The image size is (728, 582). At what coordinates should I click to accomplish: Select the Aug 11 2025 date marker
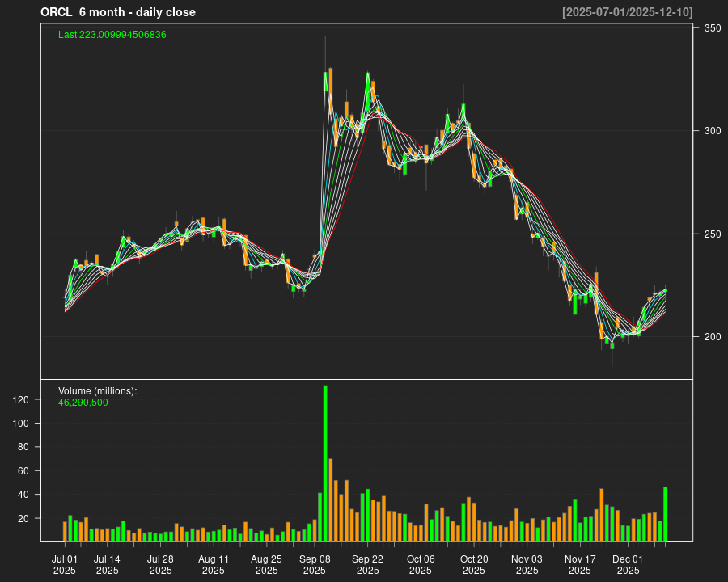(x=214, y=564)
